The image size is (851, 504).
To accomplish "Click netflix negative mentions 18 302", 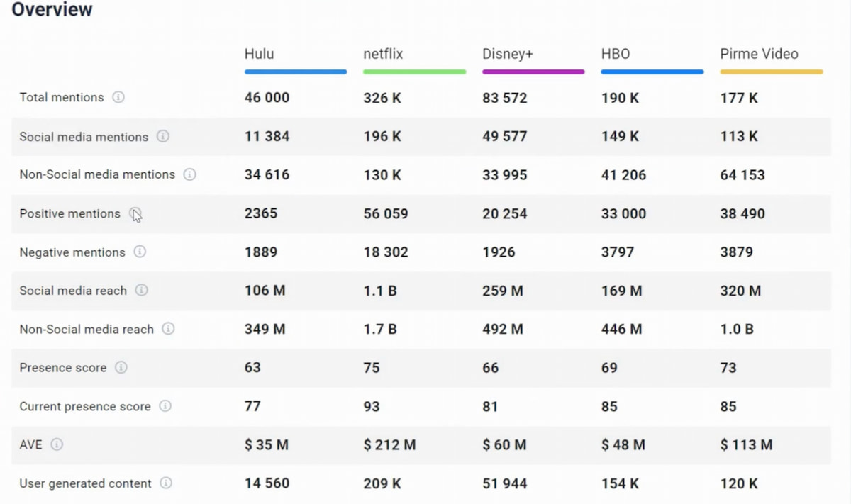I will pyautogui.click(x=386, y=252).
